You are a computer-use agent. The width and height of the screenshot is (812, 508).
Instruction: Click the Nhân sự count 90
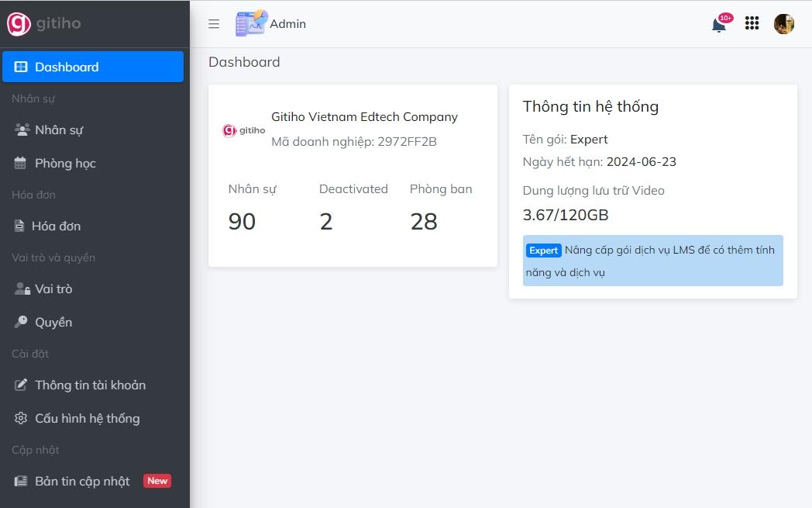click(x=242, y=222)
